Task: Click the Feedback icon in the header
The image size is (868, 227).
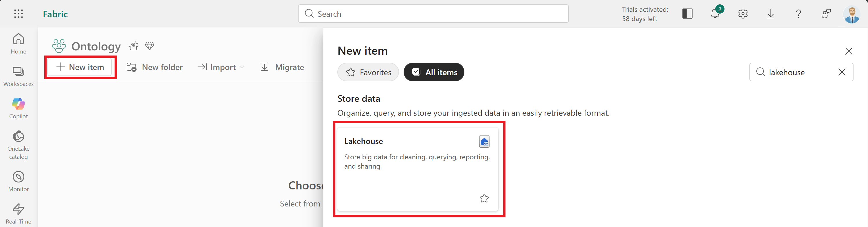Action: 826,14
